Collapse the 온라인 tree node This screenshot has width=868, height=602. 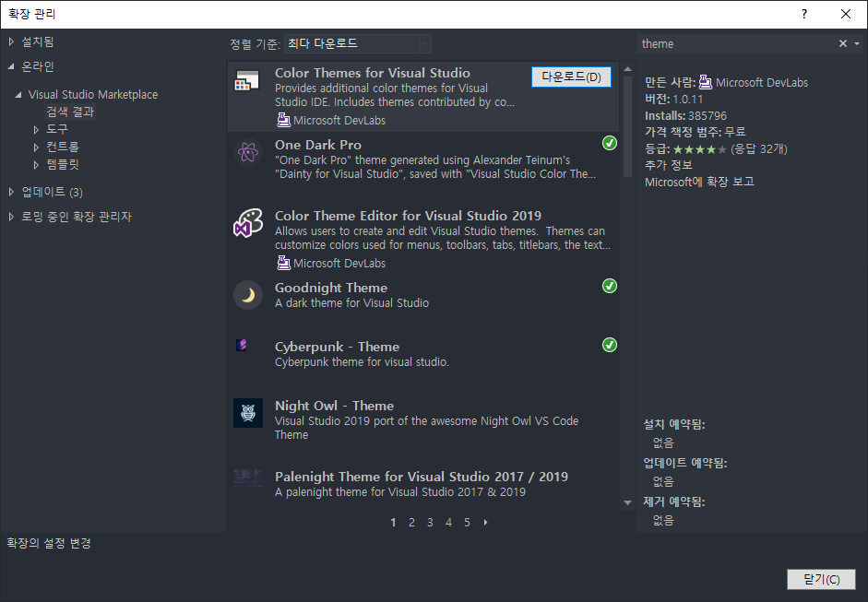(x=11, y=66)
